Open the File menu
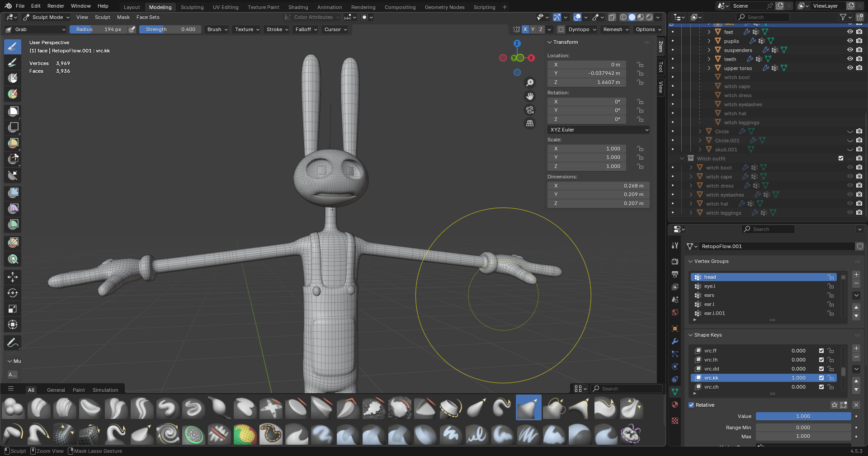Image resolution: width=868 pixels, height=456 pixels. [20, 6]
